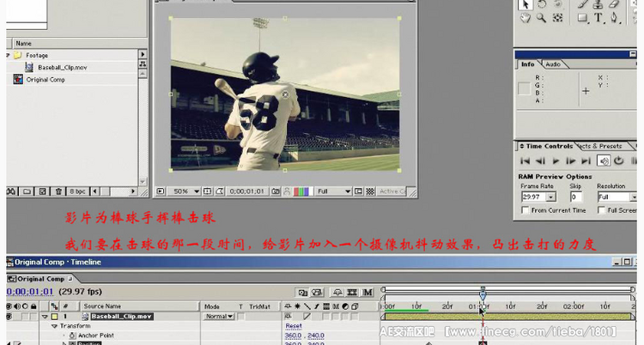Switch to the Info tab
644x345 pixels.
click(528, 64)
